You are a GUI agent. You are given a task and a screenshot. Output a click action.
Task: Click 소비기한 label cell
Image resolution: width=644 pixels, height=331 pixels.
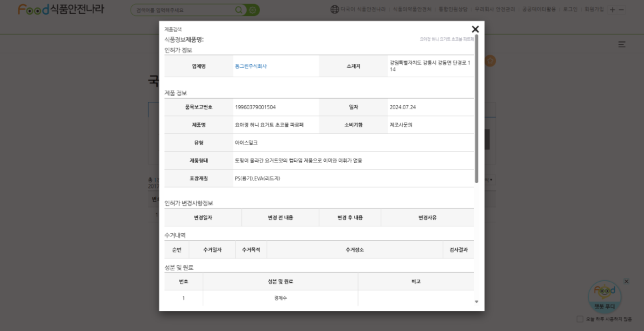point(353,125)
